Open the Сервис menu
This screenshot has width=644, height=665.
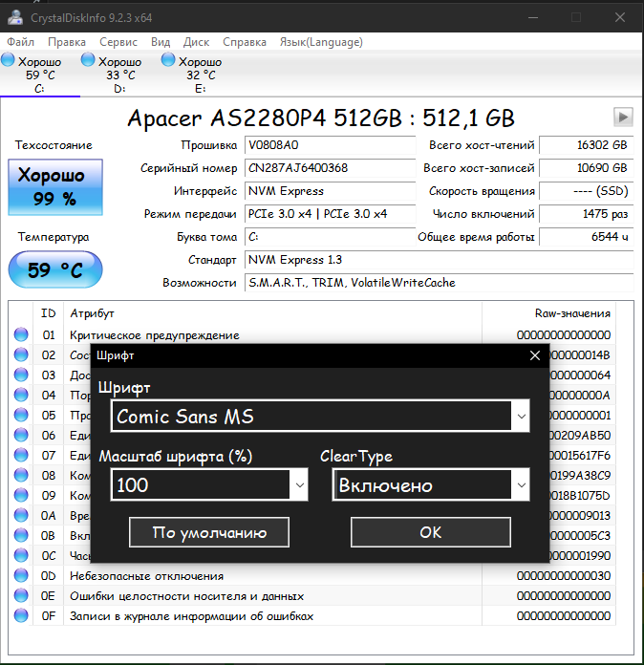pyautogui.click(x=118, y=42)
